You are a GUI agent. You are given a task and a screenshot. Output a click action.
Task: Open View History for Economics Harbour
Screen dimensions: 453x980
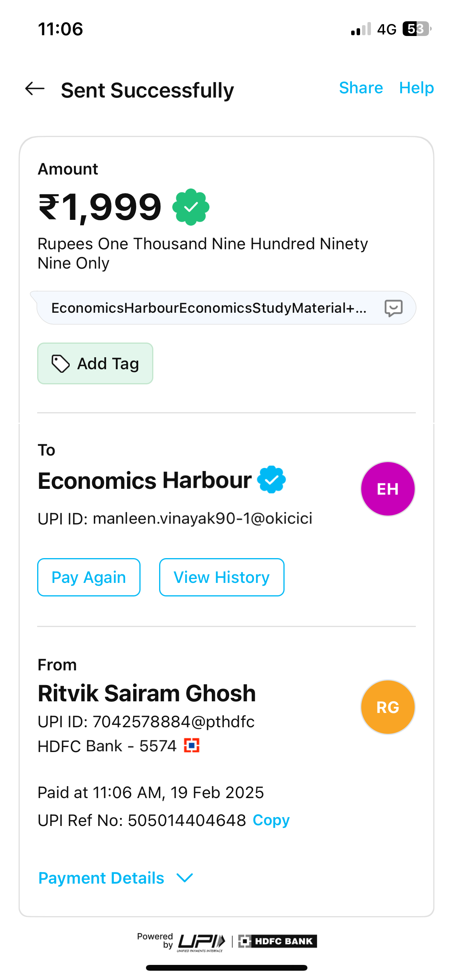click(221, 577)
